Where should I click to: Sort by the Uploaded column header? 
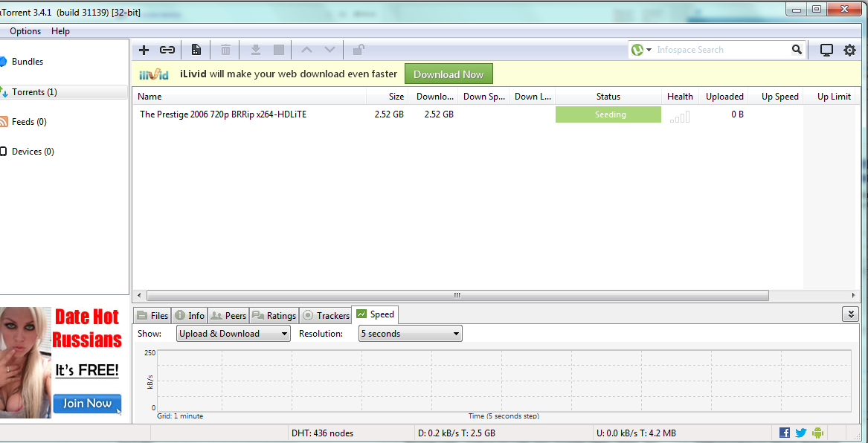[x=723, y=96]
